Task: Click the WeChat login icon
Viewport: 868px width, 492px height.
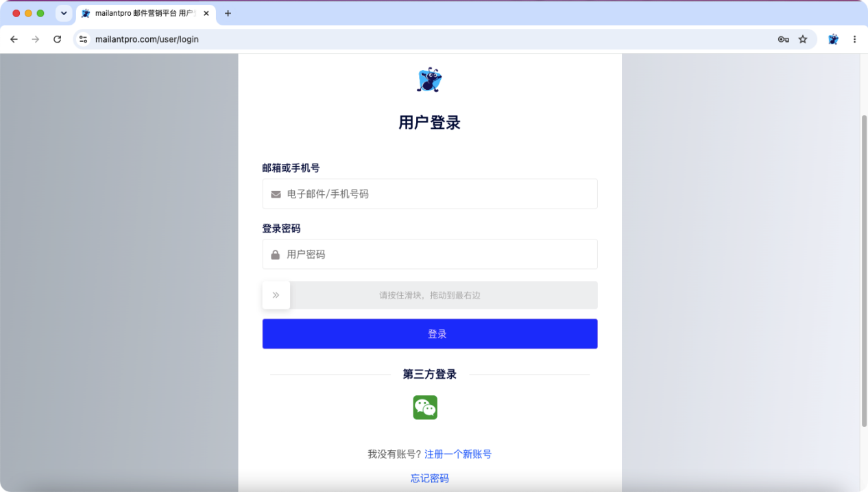Action: (x=425, y=408)
